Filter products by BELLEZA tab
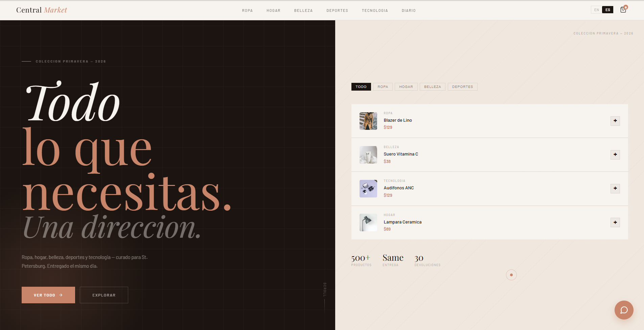This screenshot has width=644, height=330. pos(433,87)
